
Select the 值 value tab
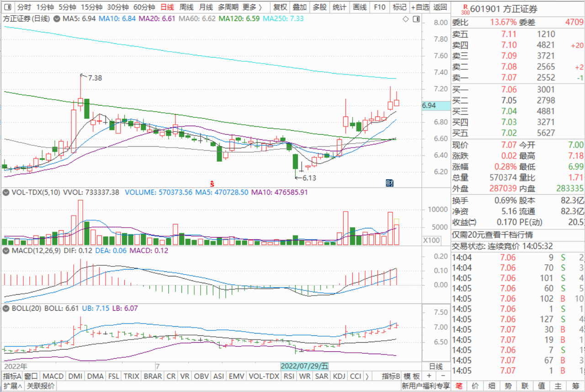(x=542, y=386)
